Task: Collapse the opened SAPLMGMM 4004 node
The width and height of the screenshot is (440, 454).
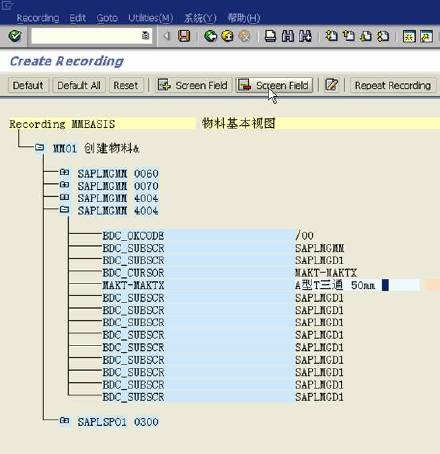Action: pos(64,210)
